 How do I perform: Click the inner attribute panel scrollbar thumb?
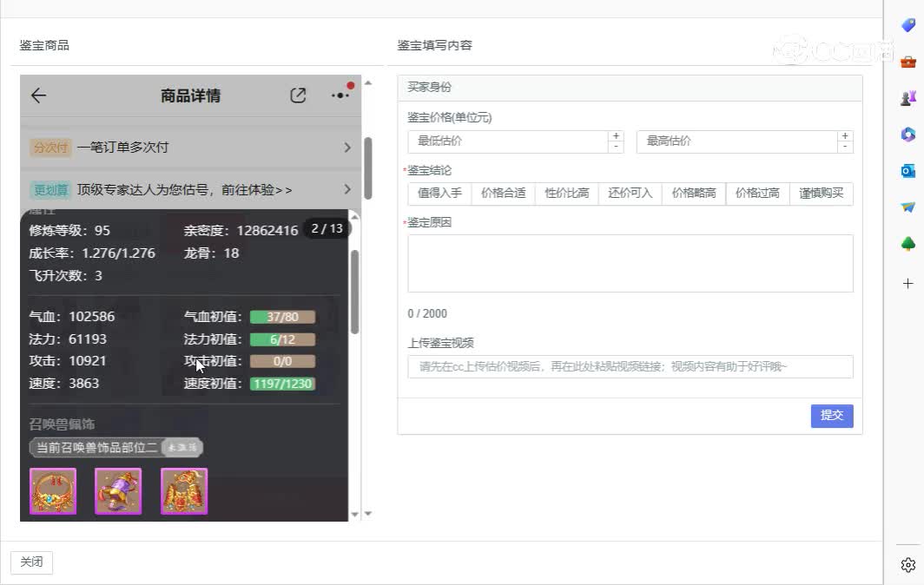(x=354, y=292)
